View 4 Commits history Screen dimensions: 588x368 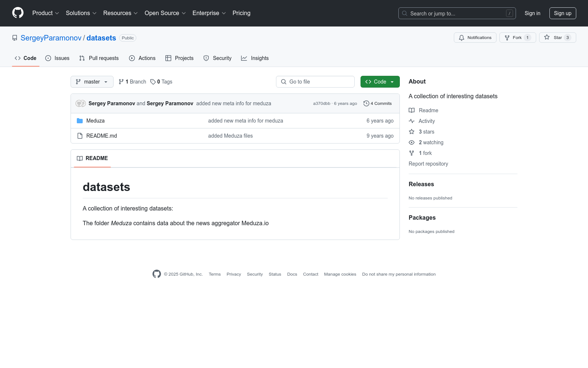pyautogui.click(x=377, y=103)
